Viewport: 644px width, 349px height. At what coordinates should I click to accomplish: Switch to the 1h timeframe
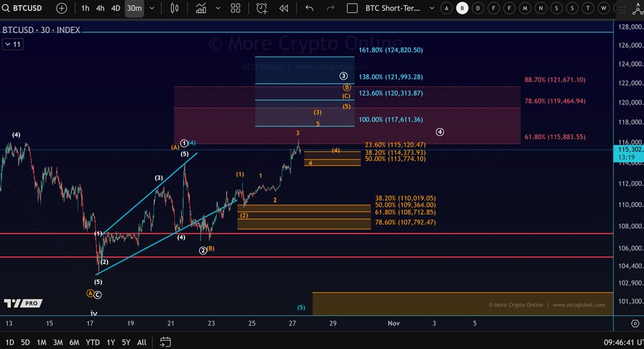85,8
